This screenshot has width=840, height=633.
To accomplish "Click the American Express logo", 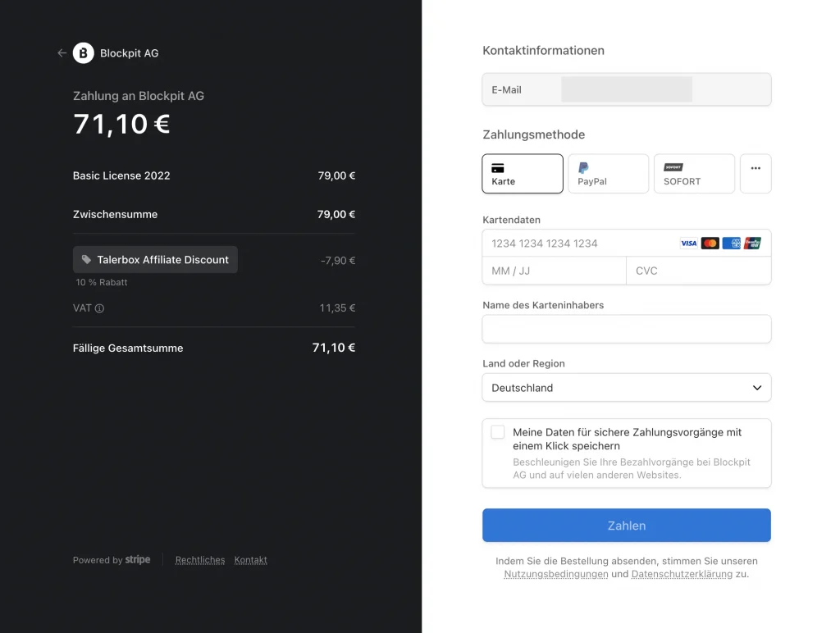I will 732,244.
